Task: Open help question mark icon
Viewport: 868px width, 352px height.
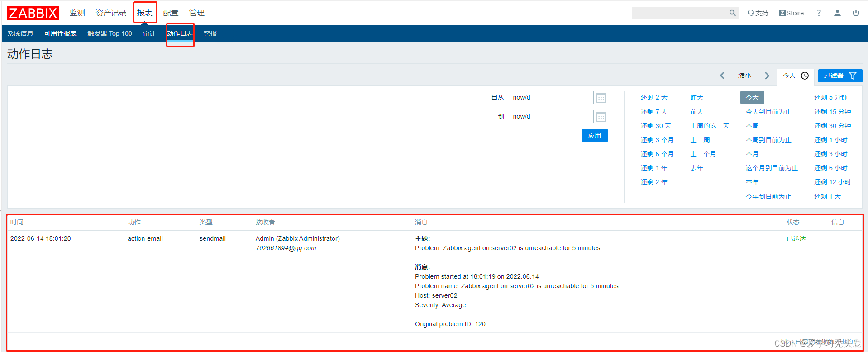Action: click(819, 13)
